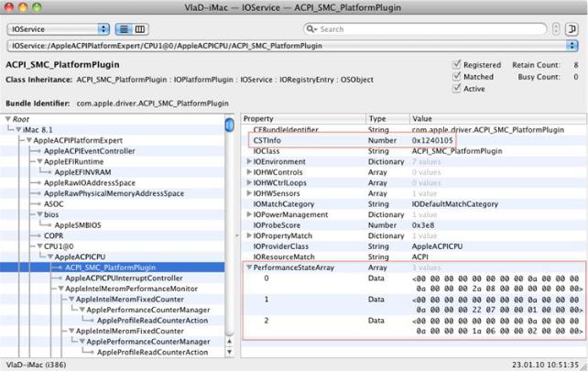Select the COPR tree entry

(54, 235)
